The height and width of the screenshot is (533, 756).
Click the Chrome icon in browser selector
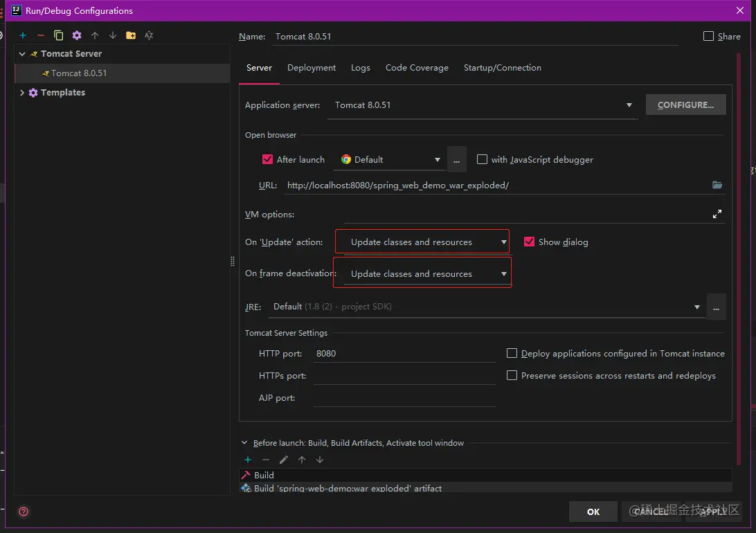point(345,159)
